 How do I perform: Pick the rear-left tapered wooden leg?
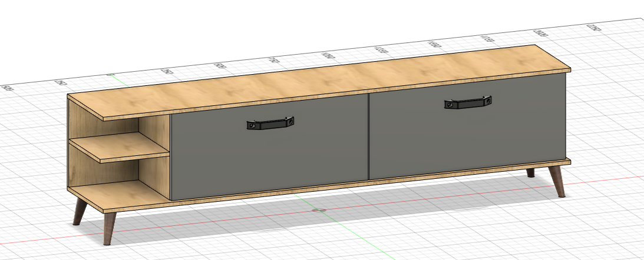(80, 212)
